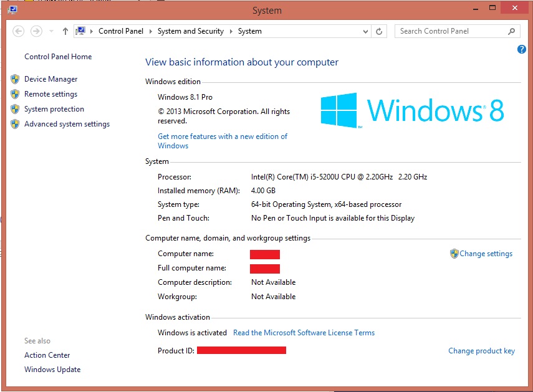This screenshot has height=392, width=533.
Task: Open Control Panel Home
Action: tap(58, 57)
